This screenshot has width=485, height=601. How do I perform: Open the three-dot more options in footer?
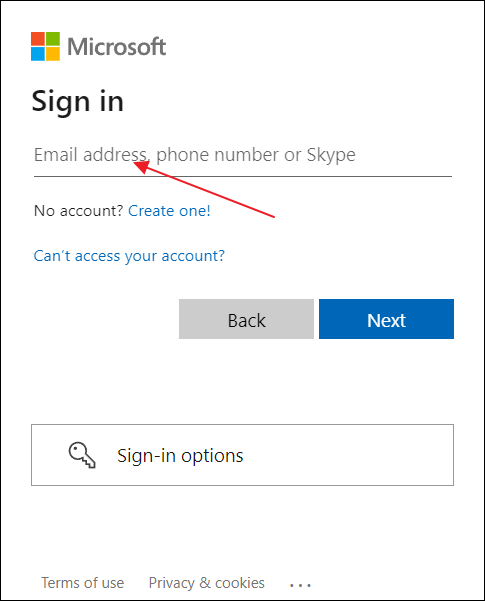tap(300, 585)
